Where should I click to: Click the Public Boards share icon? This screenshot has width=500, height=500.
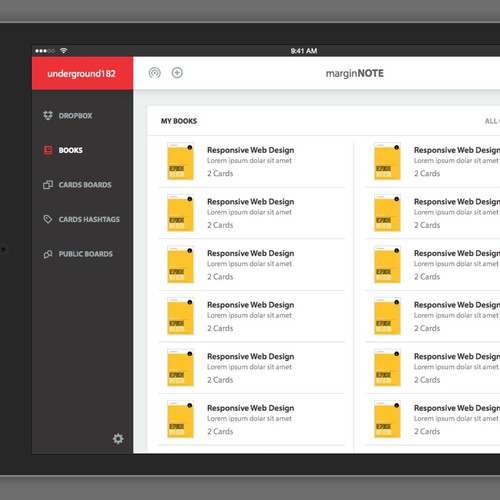point(48,254)
